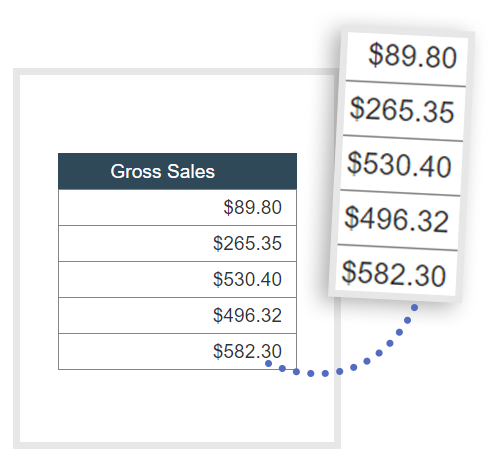Select the $582.30 table cell
Viewport: 488px width, 470px height.
[177, 351]
